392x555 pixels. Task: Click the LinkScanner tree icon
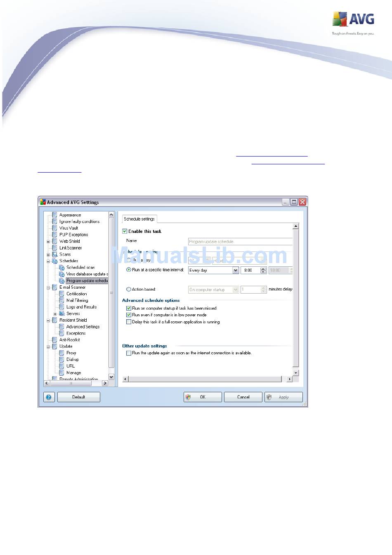pos(54,248)
